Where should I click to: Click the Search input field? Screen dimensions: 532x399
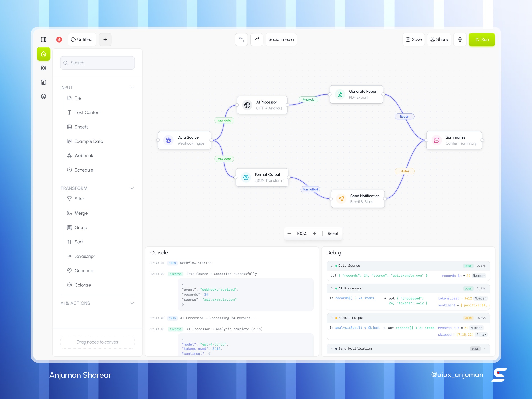click(x=97, y=63)
